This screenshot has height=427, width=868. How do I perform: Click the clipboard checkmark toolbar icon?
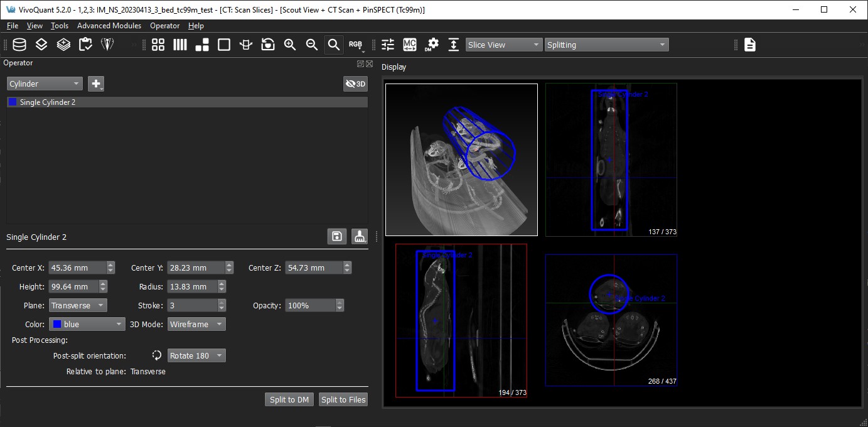point(85,45)
